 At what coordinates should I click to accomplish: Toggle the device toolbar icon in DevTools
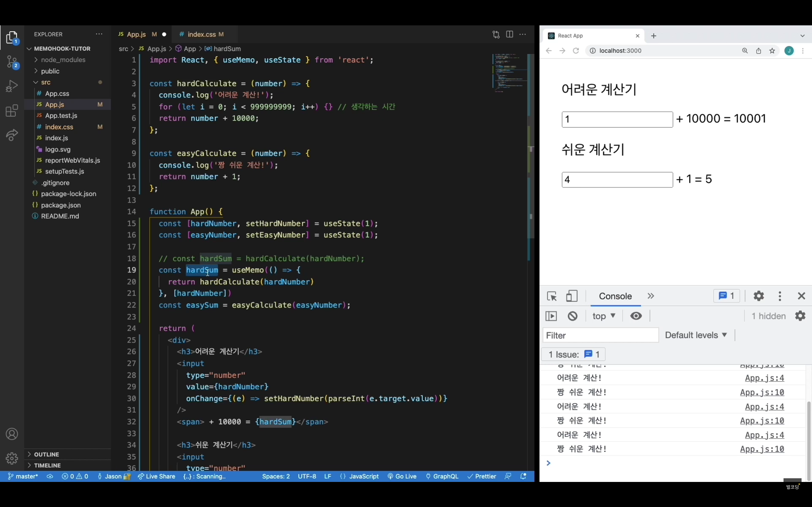(x=572, y=296)
